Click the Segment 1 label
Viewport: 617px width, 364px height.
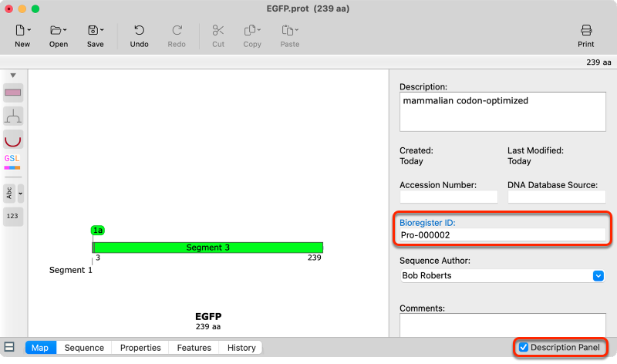click(x=70, y=270)
